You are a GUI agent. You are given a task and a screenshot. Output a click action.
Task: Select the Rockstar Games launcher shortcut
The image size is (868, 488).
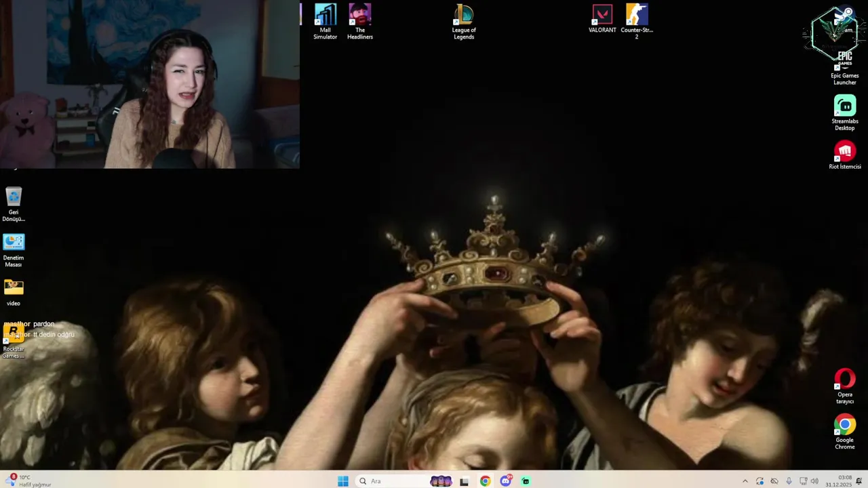(x=14, y=341)
